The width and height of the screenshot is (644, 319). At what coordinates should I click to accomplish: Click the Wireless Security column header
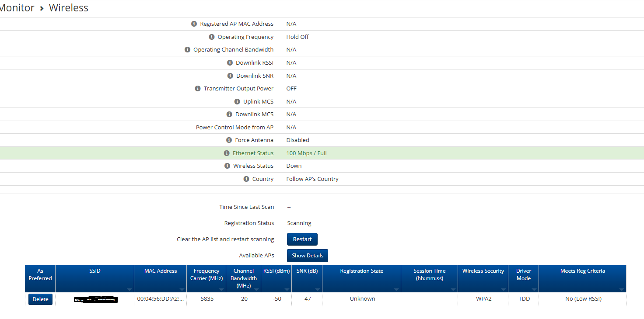click(483, 271)
